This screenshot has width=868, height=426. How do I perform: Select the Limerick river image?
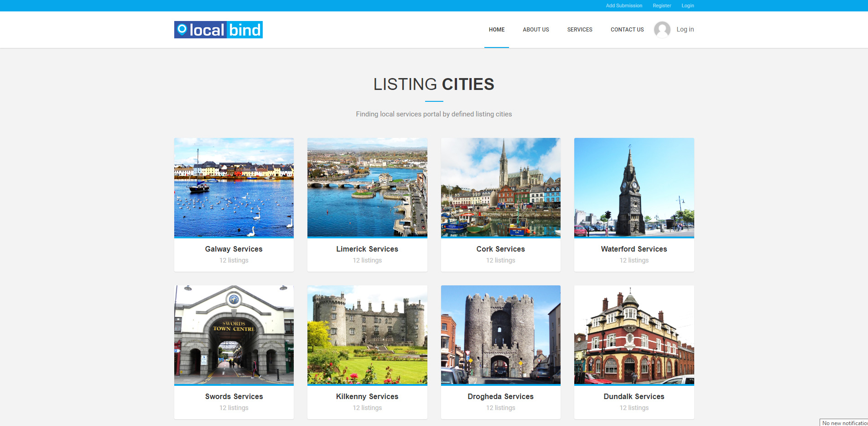pos(367,187)
